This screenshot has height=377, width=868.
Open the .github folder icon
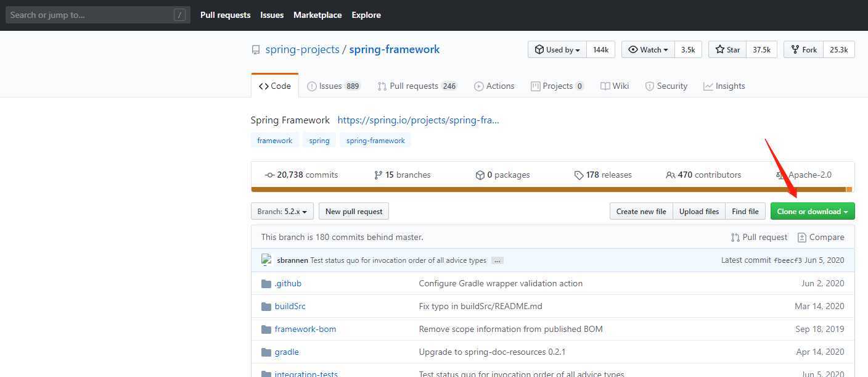(x=266, y=284)
